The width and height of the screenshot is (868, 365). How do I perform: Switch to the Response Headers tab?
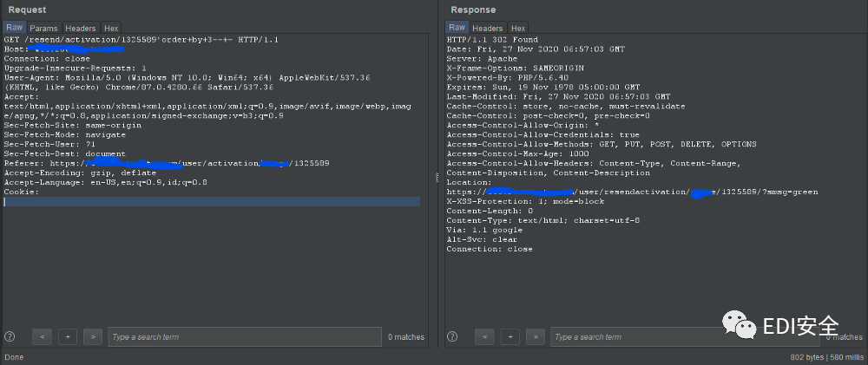488,28
